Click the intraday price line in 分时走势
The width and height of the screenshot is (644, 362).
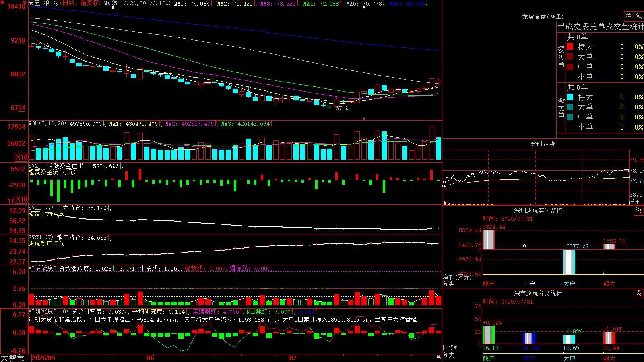point(535,175)
